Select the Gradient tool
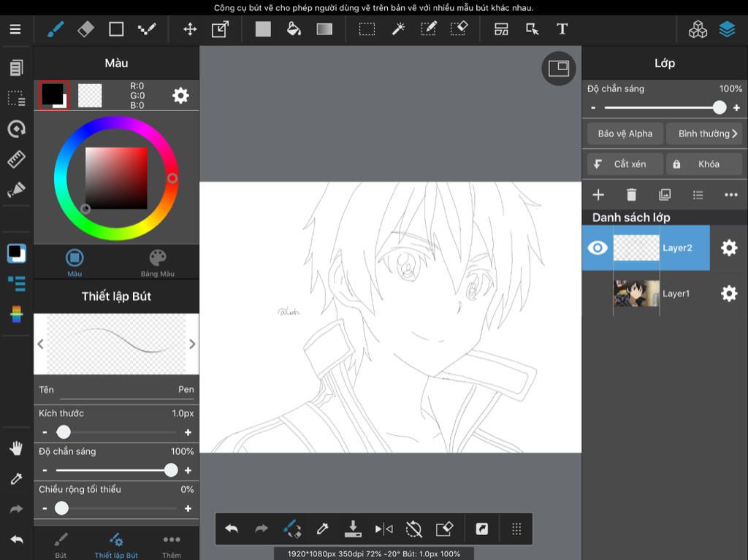Viewport: 748px width, 560px height. pyautogui.click(x=324, y=29)
